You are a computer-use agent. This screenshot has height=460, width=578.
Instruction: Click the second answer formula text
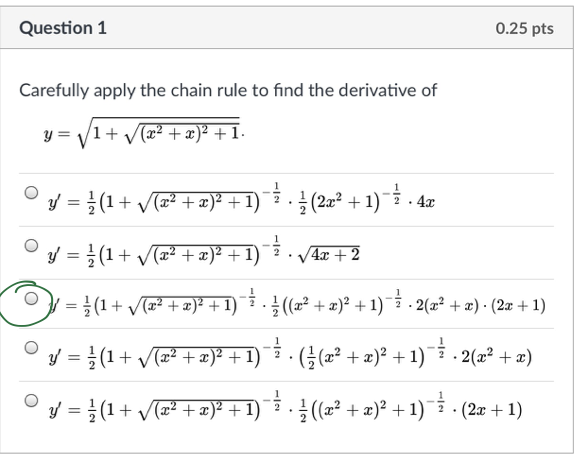pos(203,252)
